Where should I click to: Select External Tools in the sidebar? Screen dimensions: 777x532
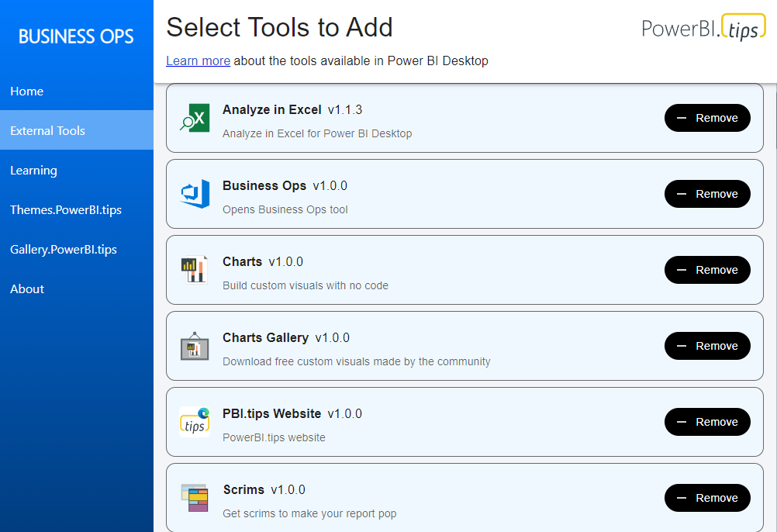click(48, 131)
